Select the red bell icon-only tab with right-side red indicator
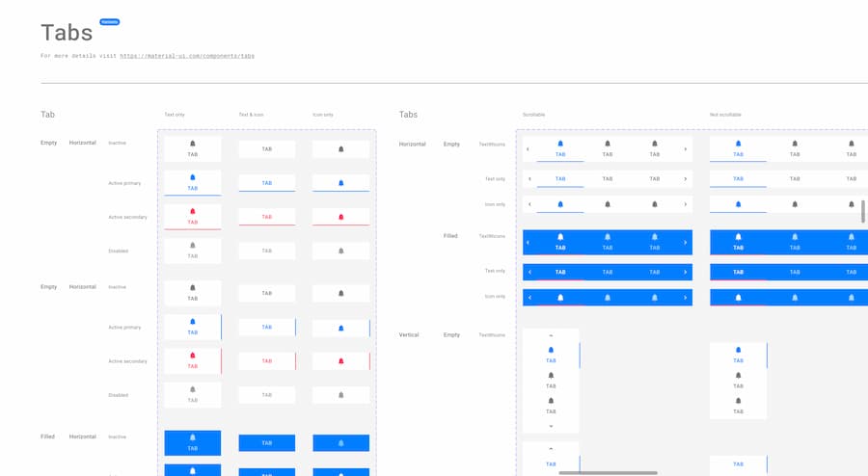The image size is (868, 476). pyautogui.click(x=340, y=361)
